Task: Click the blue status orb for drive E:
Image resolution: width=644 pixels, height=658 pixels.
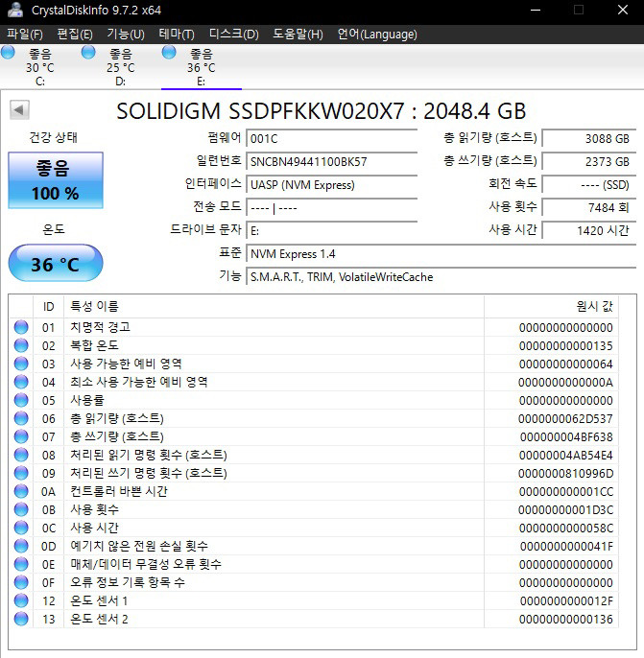Action: click(x=169, y=53)
